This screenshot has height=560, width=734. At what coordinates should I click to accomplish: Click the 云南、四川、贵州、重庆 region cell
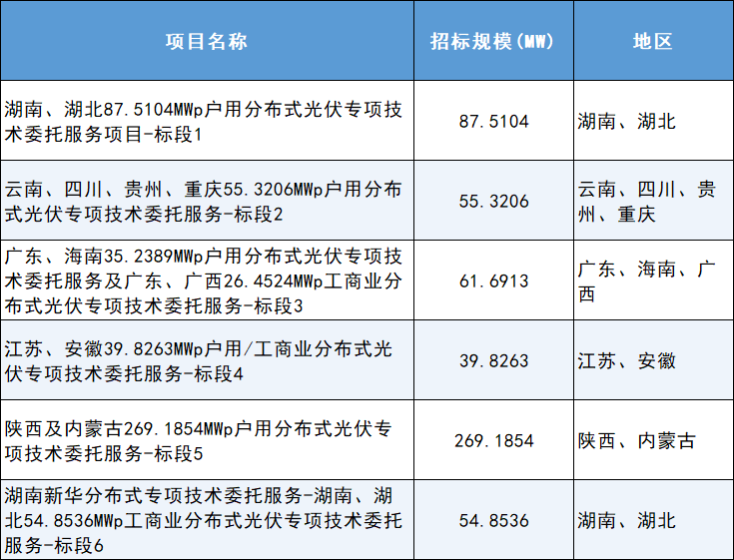tap(653, 201)
